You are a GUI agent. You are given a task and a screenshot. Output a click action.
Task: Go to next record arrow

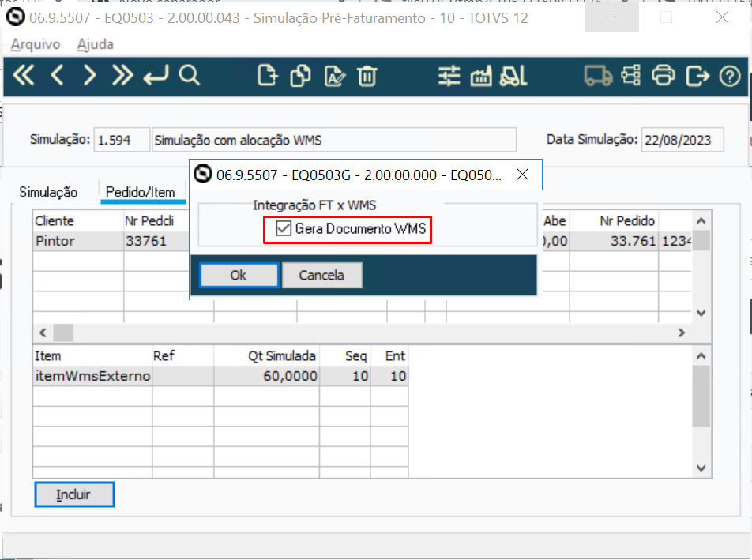point(90,75)
